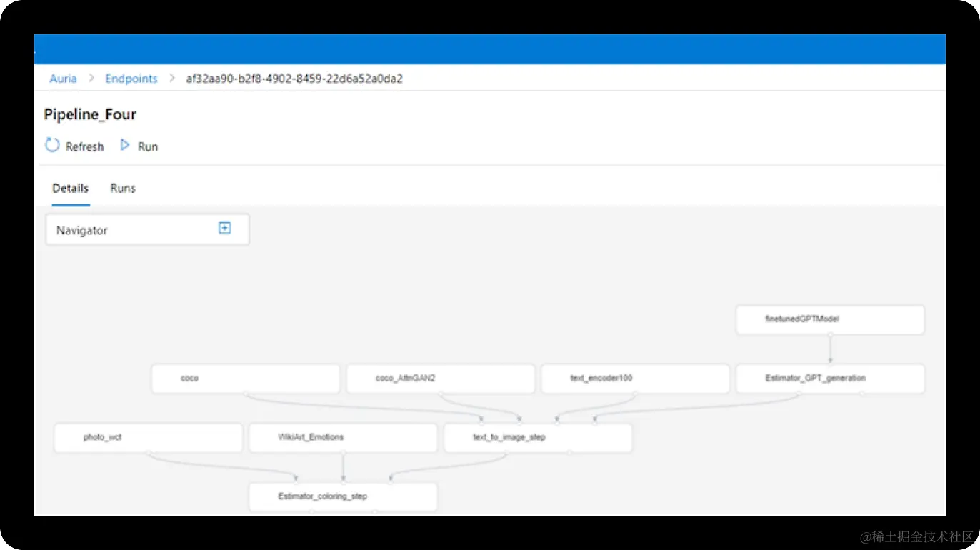Select the coco dataset node
The image size is (980, 550).
(x=246, y=379)
